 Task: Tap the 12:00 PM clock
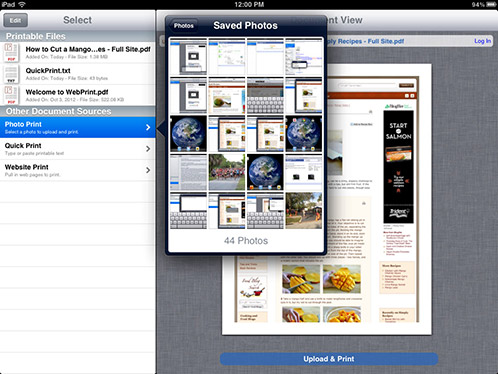(x=249, y=4)
